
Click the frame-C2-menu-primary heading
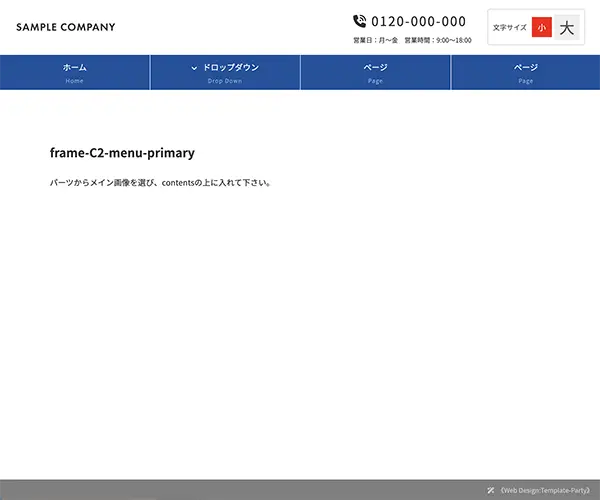[x=122, y=153]
